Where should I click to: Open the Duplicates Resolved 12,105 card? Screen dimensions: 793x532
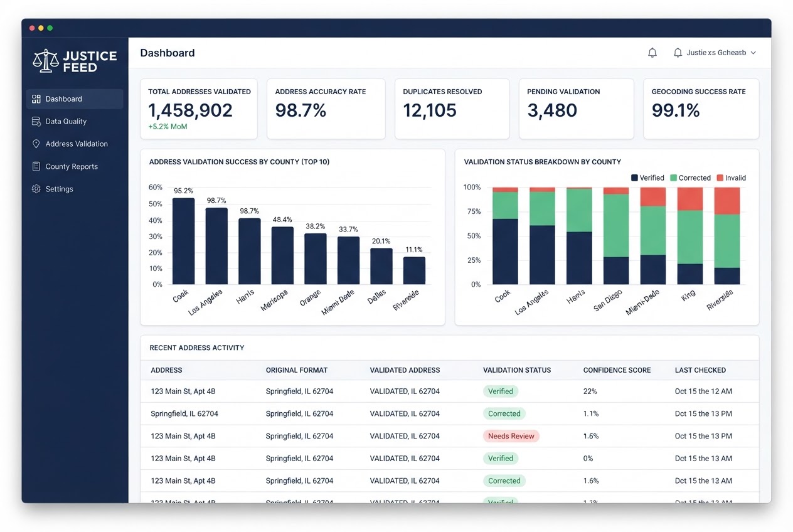coord(453,109)
